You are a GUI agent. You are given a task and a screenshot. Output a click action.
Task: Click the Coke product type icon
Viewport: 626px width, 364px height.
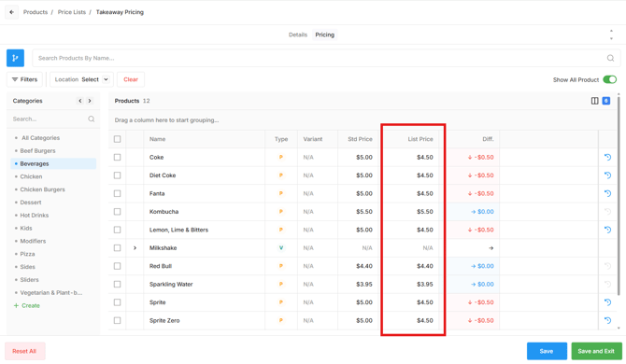click(x=281, y=157)
